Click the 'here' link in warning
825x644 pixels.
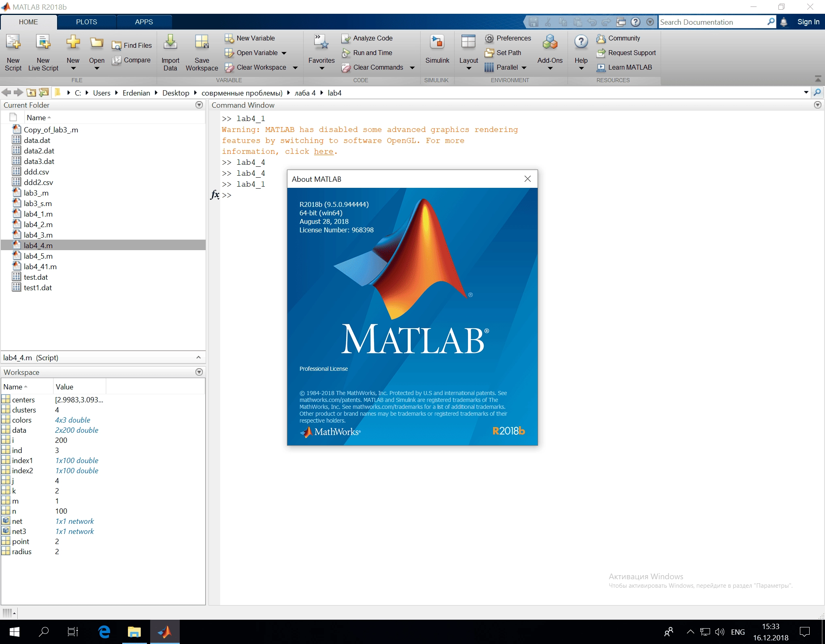[323, 151]
